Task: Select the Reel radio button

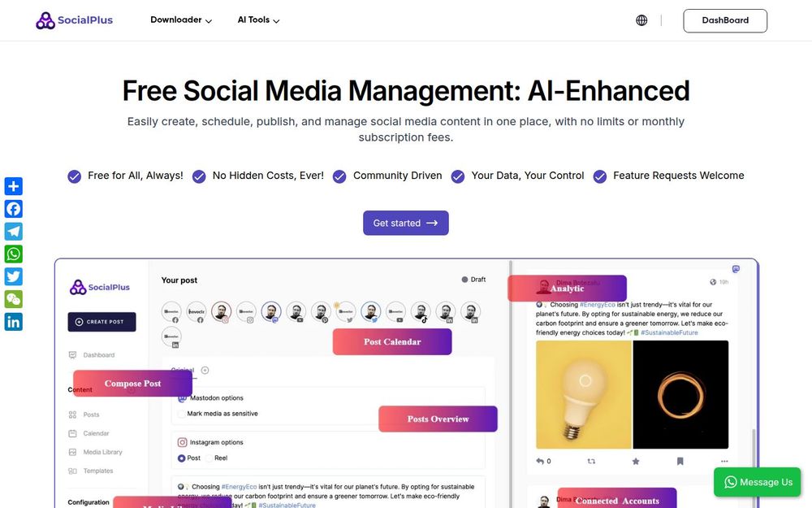Action: (x=209, y=458)
